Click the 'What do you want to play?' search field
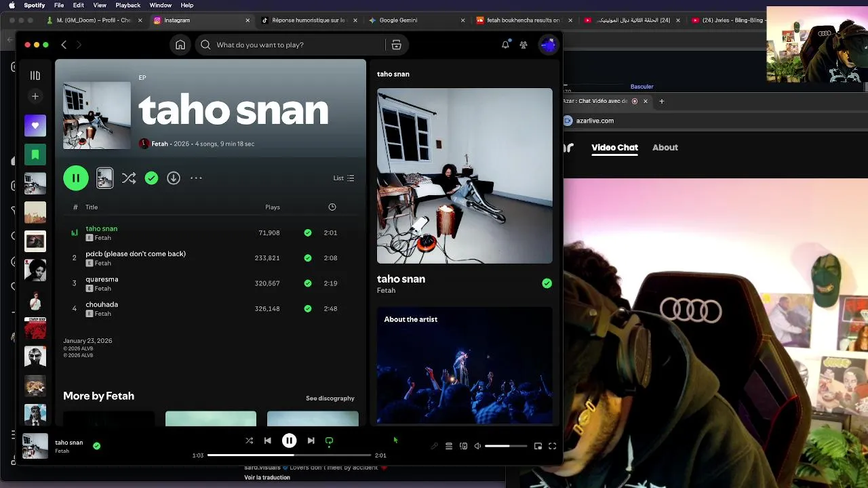Image resolution: width=868 pixels, height=488 pixels. [x=292, y=45]
